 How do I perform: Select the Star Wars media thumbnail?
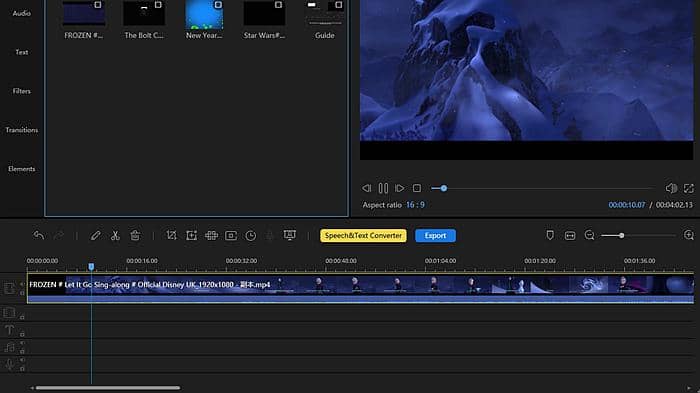(x=264, y=13)
